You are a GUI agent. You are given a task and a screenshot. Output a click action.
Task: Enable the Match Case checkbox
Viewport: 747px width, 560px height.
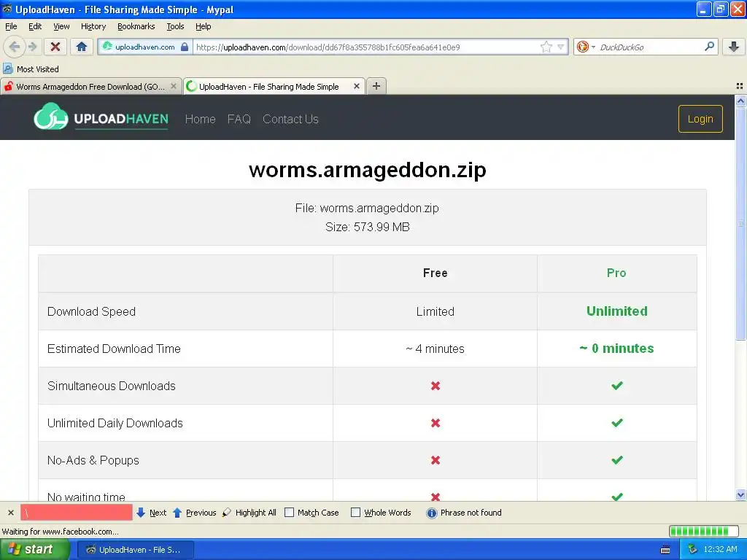coord(289,513)
